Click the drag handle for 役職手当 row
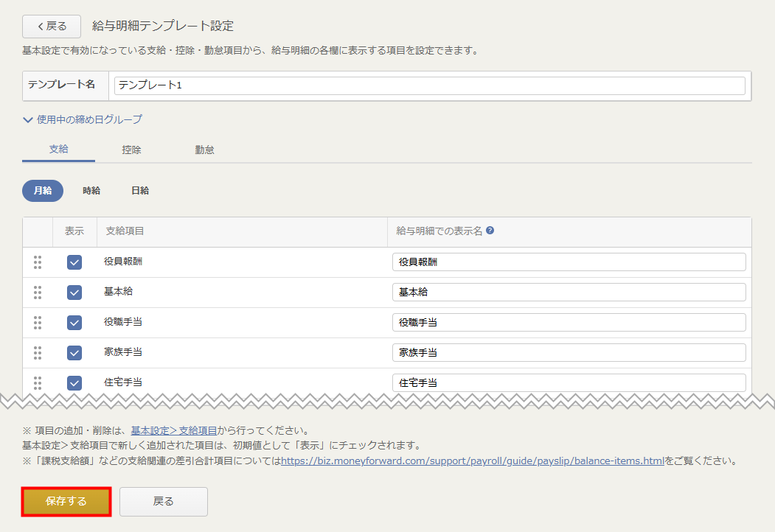775x532 pixels. pos(38,323)
